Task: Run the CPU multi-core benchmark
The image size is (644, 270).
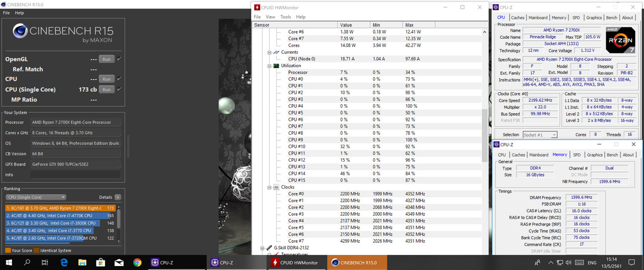Action: [107, 79]
